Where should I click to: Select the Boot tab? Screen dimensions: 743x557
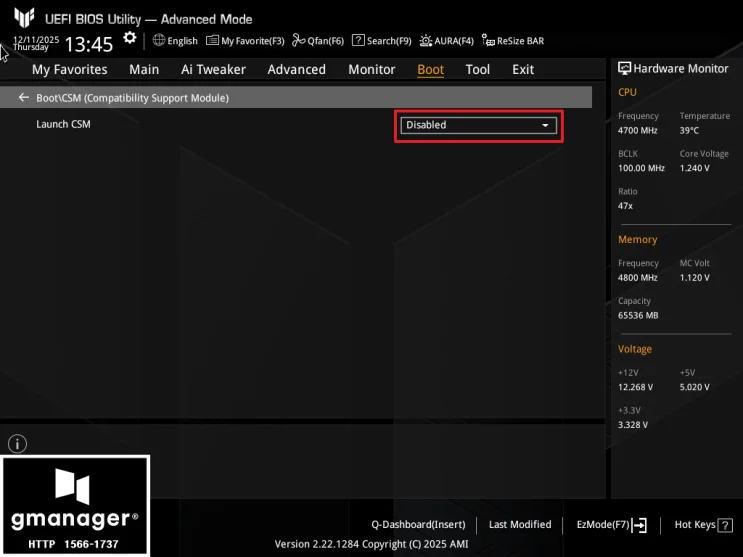(x=430, y=70)
